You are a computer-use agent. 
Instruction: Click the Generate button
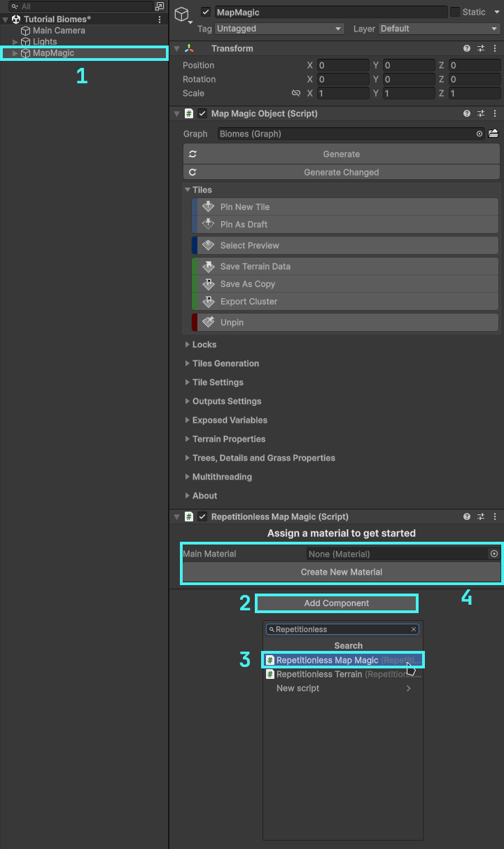point(342,154)
